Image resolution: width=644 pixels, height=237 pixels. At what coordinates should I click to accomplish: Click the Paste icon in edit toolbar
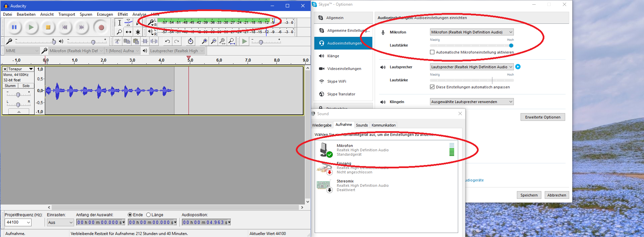tap(136, 41)
